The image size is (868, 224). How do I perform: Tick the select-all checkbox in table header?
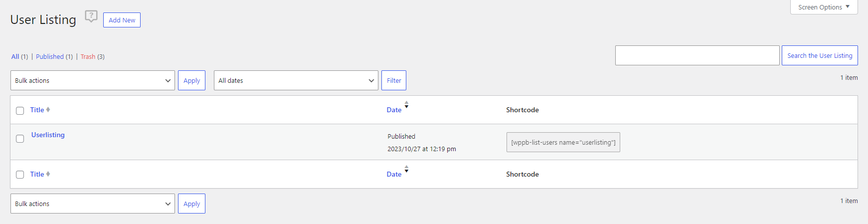coord(20,111)
